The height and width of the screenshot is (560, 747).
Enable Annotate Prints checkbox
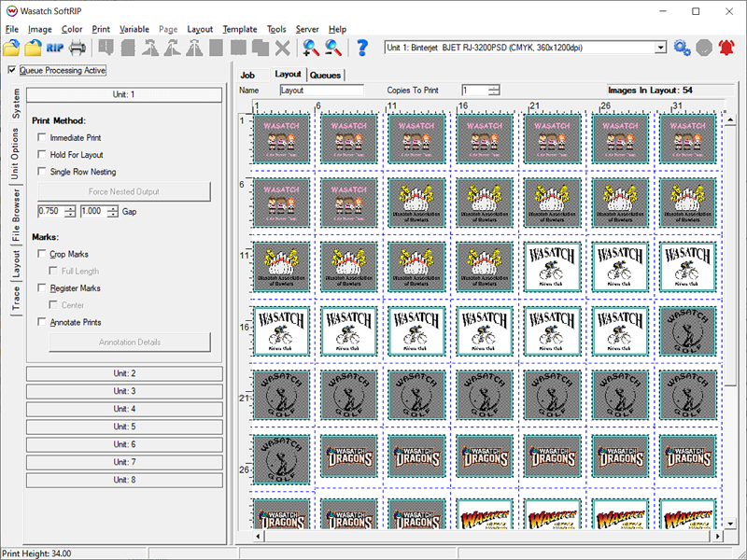pyautogui.click(x=42, y=322)
